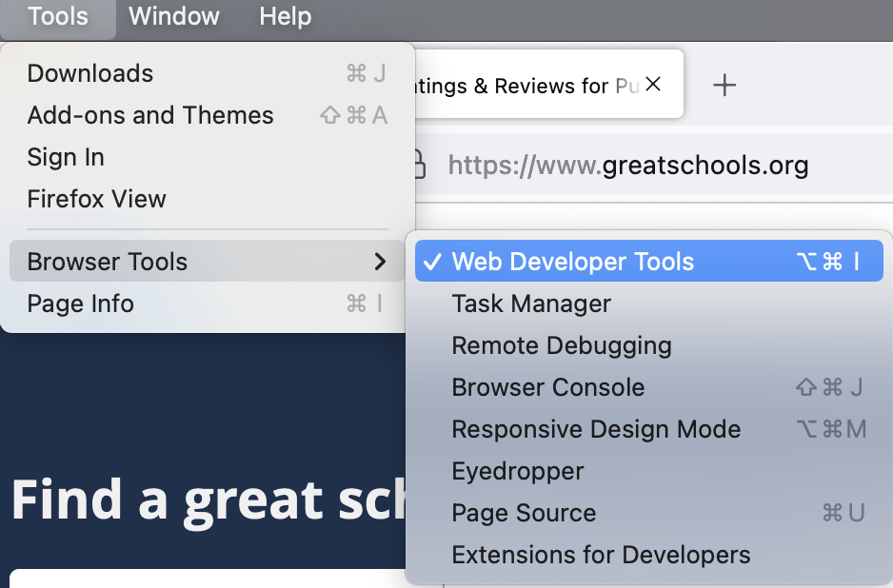Open Firefox View from menu

[208, 199]
